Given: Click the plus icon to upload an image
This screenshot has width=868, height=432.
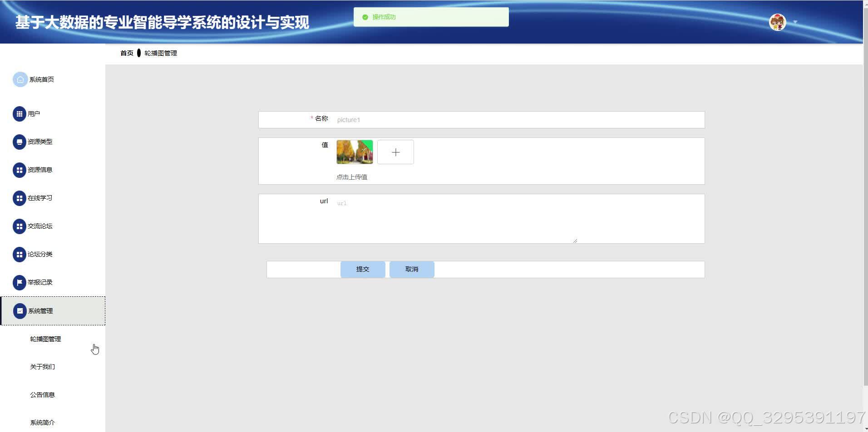Looking at the screenshot, I should [x=395, y=152].
